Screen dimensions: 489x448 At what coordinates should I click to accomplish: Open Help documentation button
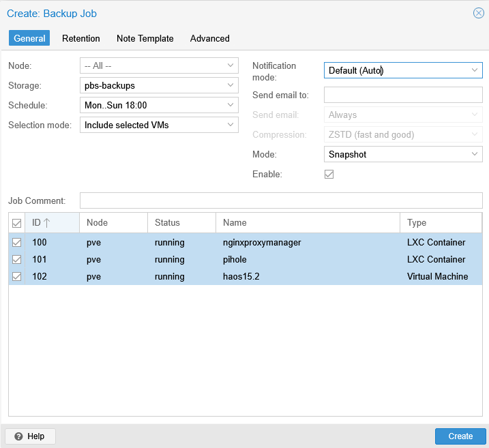pyautogui.click(x=30, y=436)
